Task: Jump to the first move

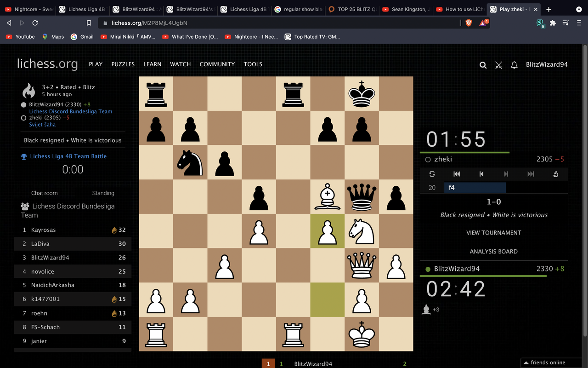Action: (x=457, y=174)
